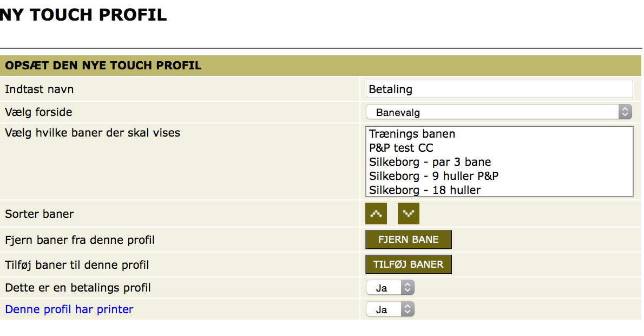Click 'Dette er en betalings profil' label
The height and width of the screenshot is (336, 644).
point(78,288)
